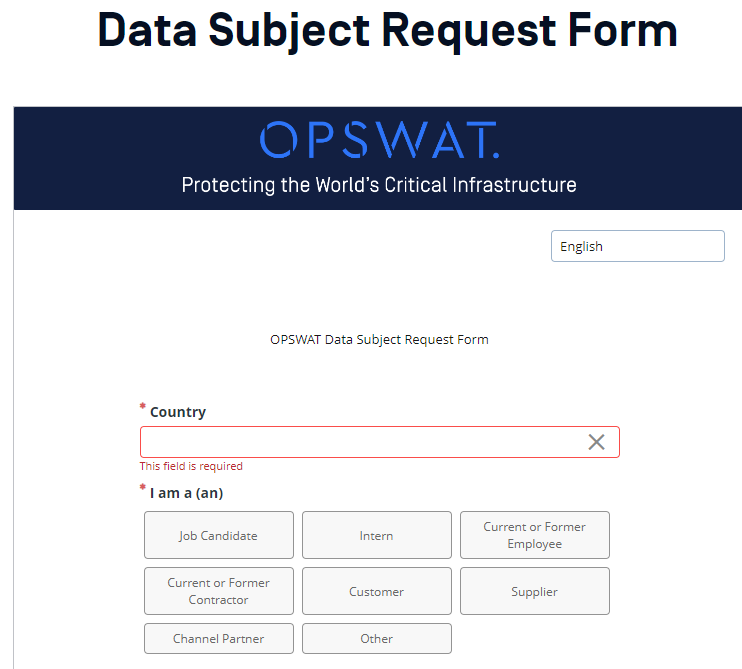The width and height of the screenshot is (742, 669).
Task: Click the OPSWAT Data Subject Request Form subtitle
Action: tap(379, 340)
